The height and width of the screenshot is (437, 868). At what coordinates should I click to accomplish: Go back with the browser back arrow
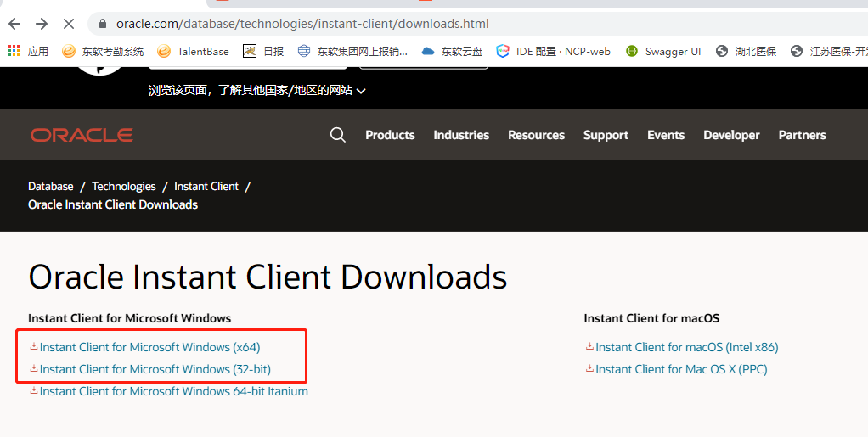click(14, 24)
